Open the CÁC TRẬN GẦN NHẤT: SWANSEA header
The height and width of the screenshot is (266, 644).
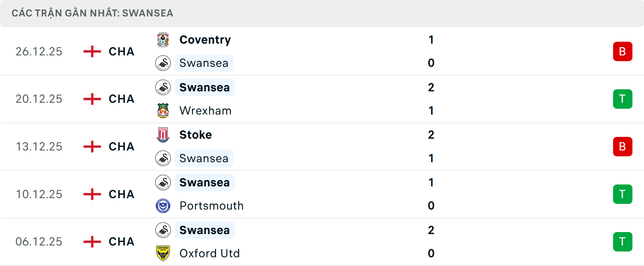(x=92, y=13)
